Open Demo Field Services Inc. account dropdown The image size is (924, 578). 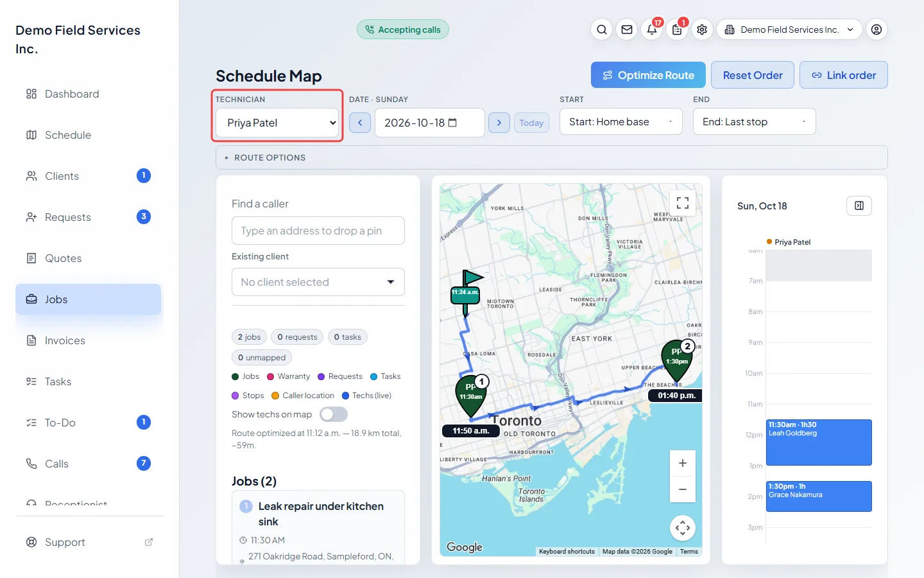pyautogui.click(x=789, y=30)
